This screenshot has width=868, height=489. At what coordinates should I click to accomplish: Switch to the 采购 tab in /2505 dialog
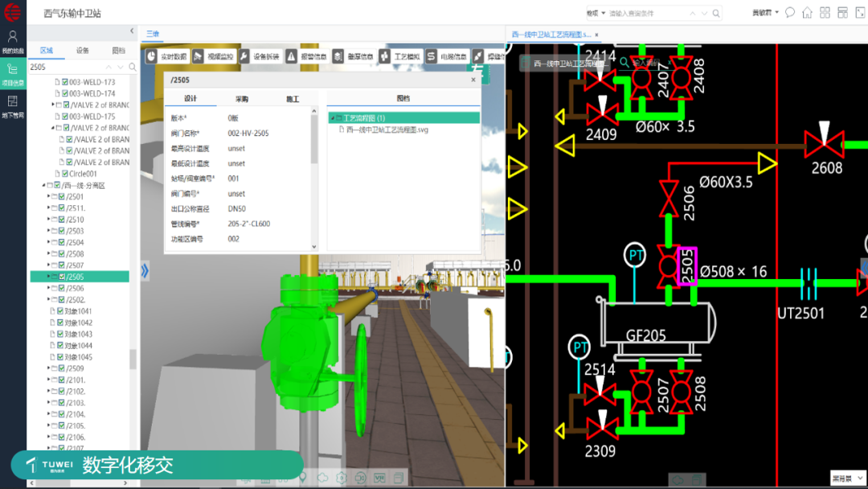(242, 99)
